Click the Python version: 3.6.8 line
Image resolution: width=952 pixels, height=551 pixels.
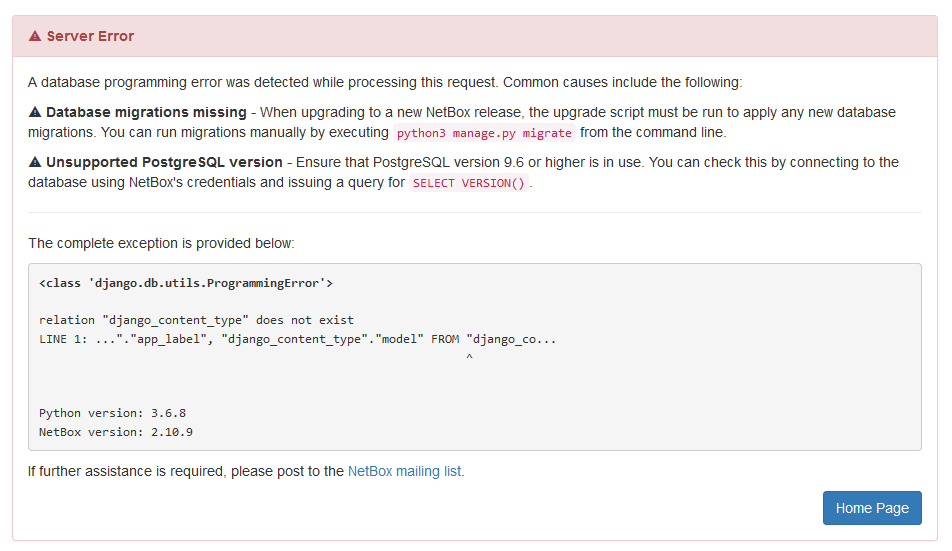coord(112,413)
